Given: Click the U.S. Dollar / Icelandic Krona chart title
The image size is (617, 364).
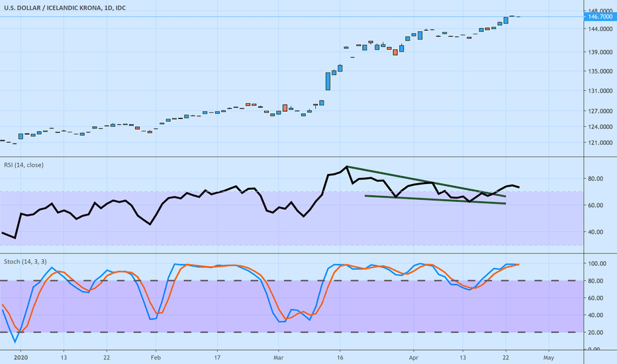Looking at the screenshot, I should (x=65, y=8).
